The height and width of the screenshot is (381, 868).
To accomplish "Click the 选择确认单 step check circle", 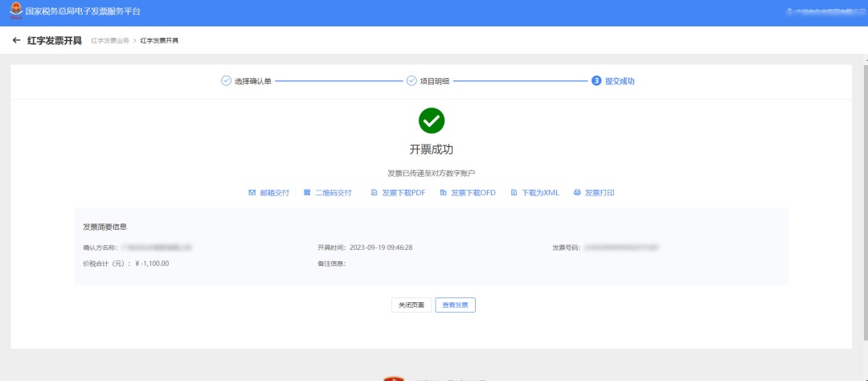I will click(226, 81).
